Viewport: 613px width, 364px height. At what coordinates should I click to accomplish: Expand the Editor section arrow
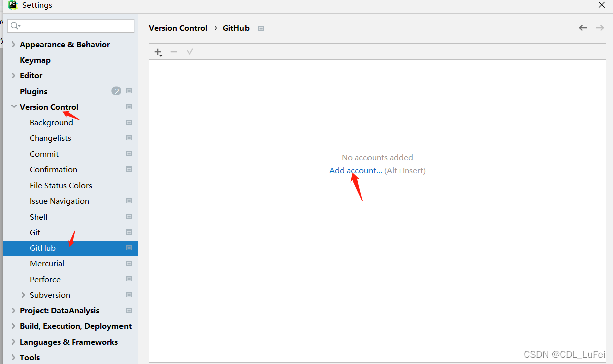13,75
